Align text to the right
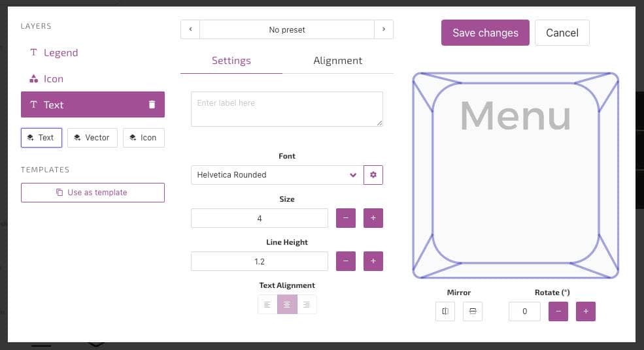The width and height of the screenshot is (644, 350). click(x=307, y=304)
